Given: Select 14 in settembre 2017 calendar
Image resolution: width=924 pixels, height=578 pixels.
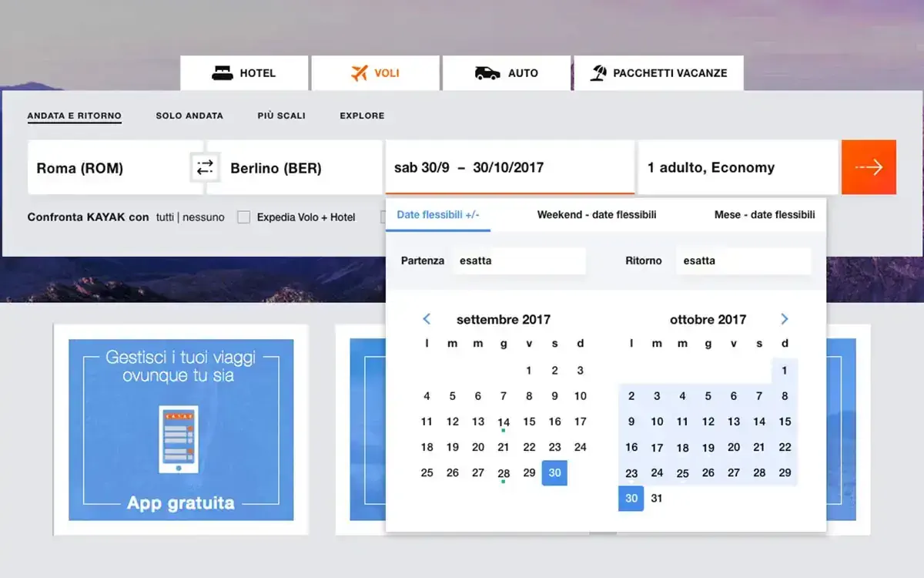Looking at the screenshot, I should (504, 422).
